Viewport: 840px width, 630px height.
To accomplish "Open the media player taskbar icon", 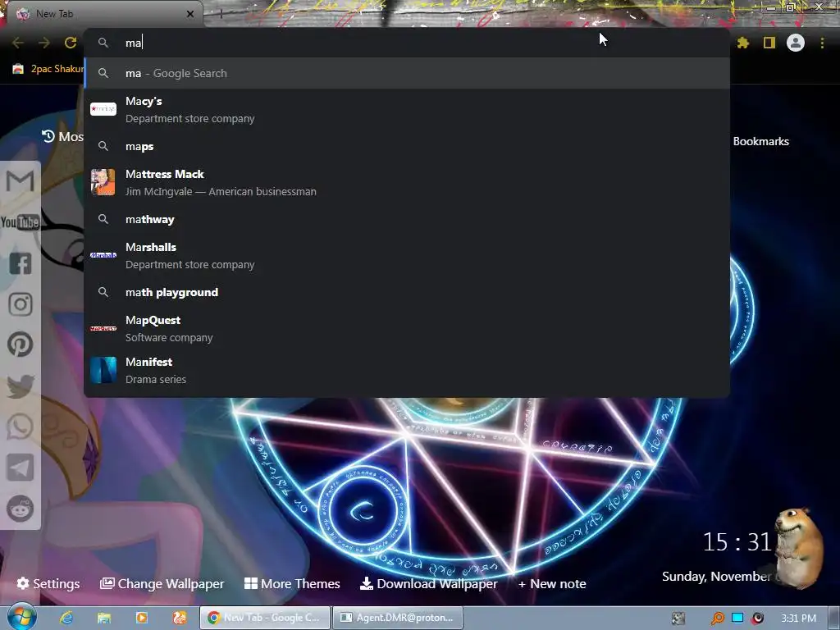I will coord(141,618).
